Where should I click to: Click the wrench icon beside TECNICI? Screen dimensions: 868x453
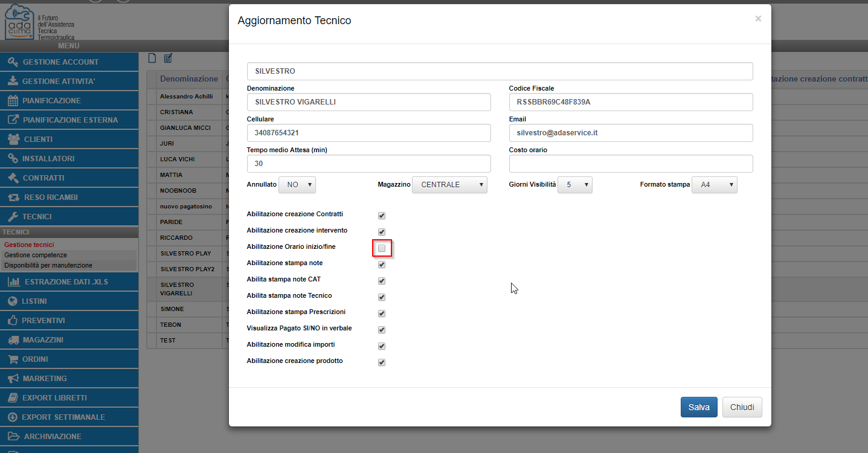coord(13,217)
